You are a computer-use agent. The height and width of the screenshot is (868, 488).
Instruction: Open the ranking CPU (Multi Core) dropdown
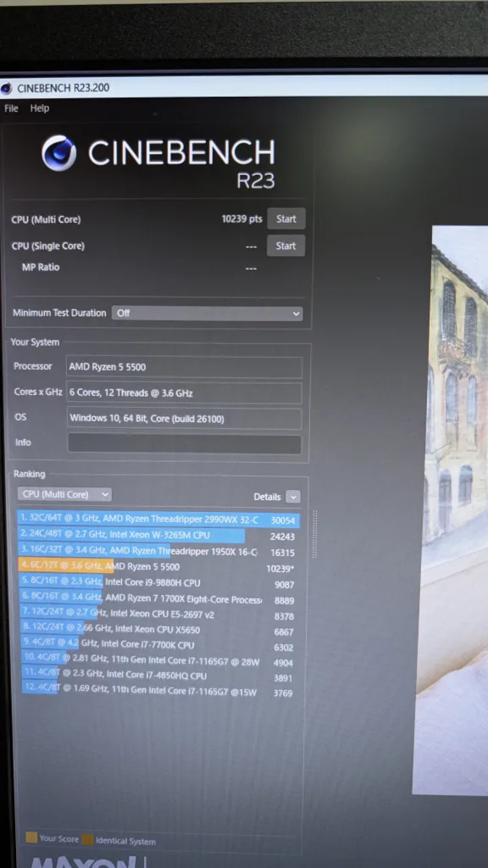pyautogui.click(x=64, y=494)
